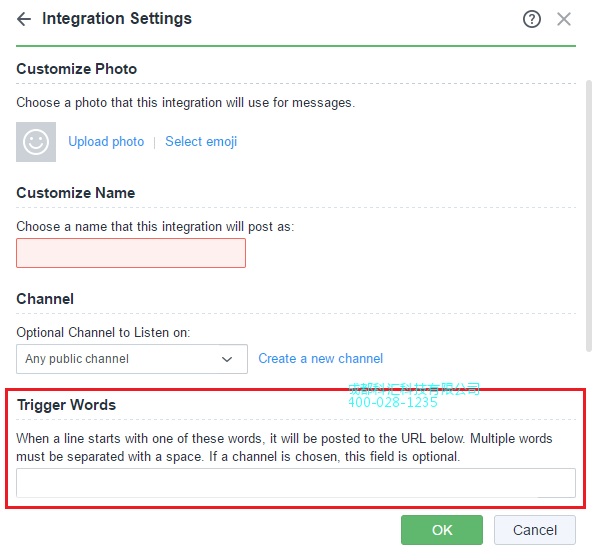Click the smiley face photo placeholder
This screenshot has width=600, height=557.
[x=36, y=142]
